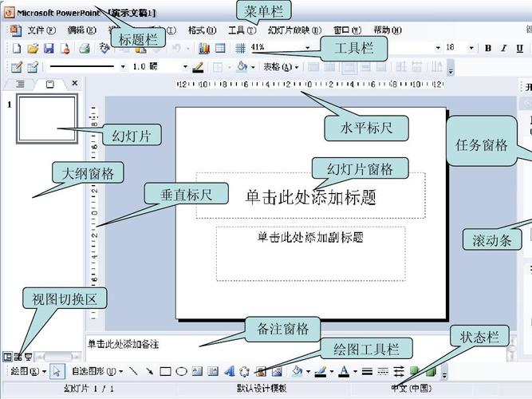
Task: Switch to Slide Sorter view button
Action: tap(18, 357)
